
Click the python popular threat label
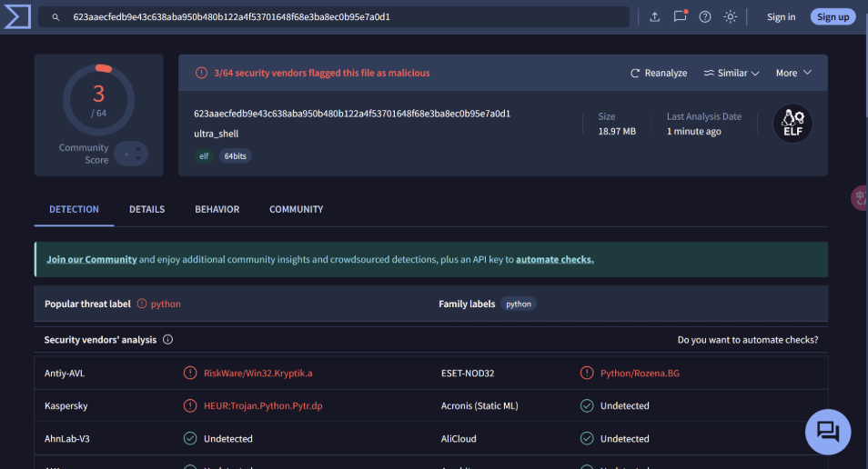[166, 304]
